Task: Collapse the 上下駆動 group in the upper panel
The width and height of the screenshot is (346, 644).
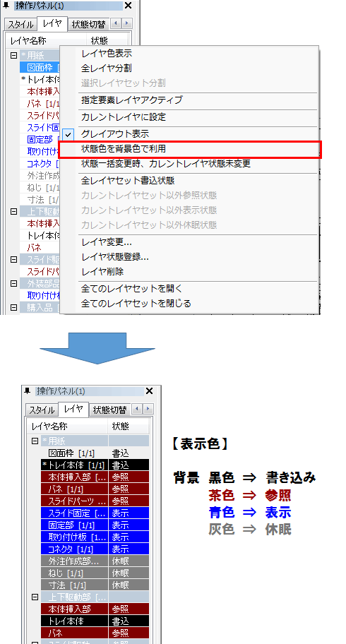Action: 13,212
